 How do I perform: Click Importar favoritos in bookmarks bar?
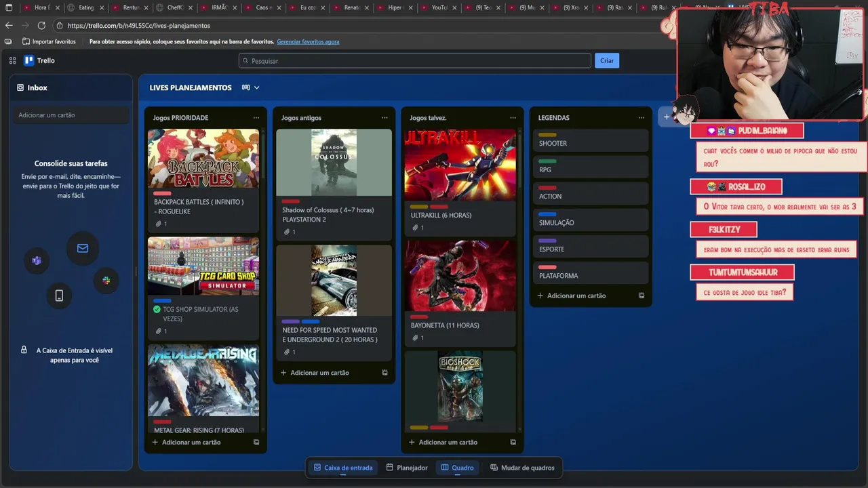pos(49,41)
